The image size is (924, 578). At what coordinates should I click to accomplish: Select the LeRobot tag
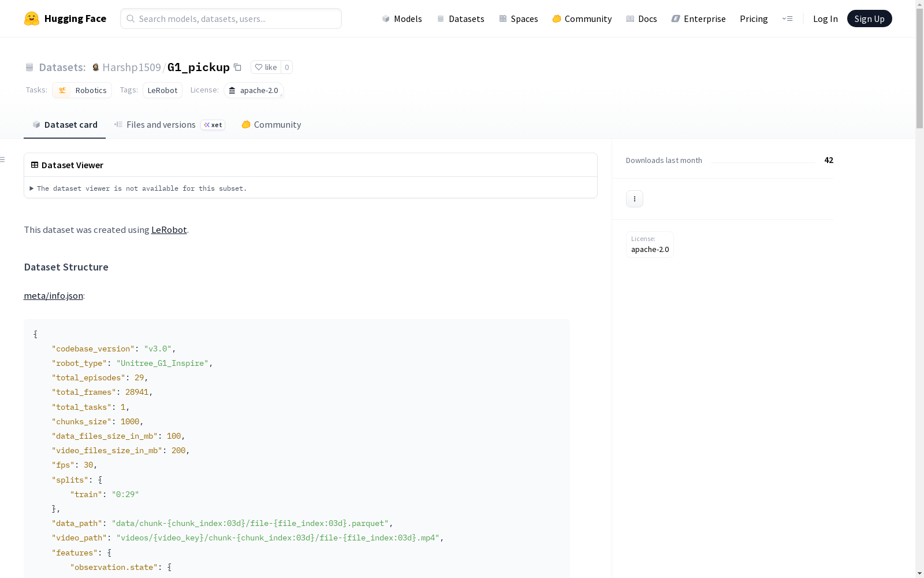click(x=162, y=90)
